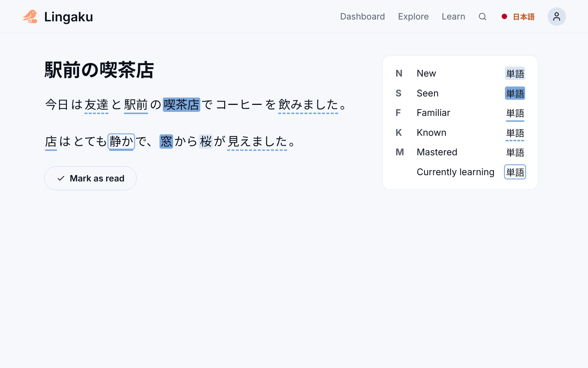The image size is (588, 368).
Task: Click the Lingaku brand name
Action: coord(68,17)
